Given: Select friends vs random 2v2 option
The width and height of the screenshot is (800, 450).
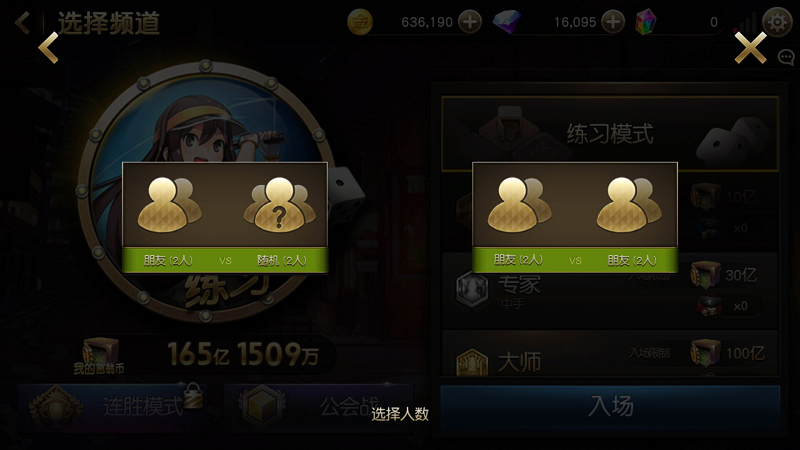Looking at the screenshot, I should pyautogui.click(x=225, y=218).
